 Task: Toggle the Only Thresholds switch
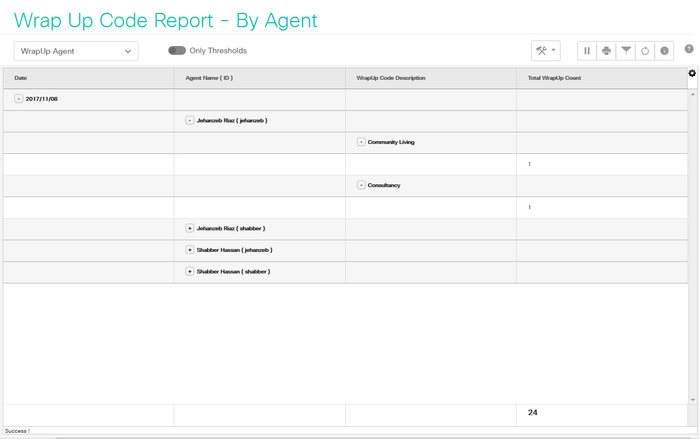pyautogui.click(x=177, y=51)
